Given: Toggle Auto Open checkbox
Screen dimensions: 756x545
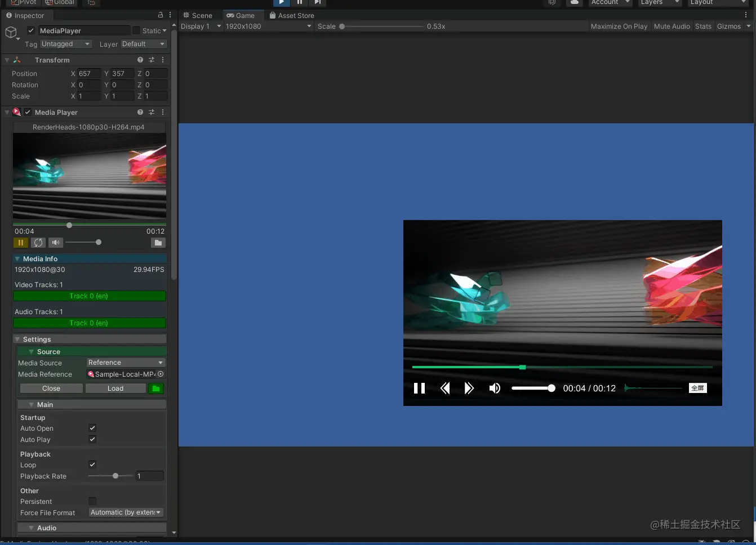Looking at the screenshot, I should pos(92,428).
